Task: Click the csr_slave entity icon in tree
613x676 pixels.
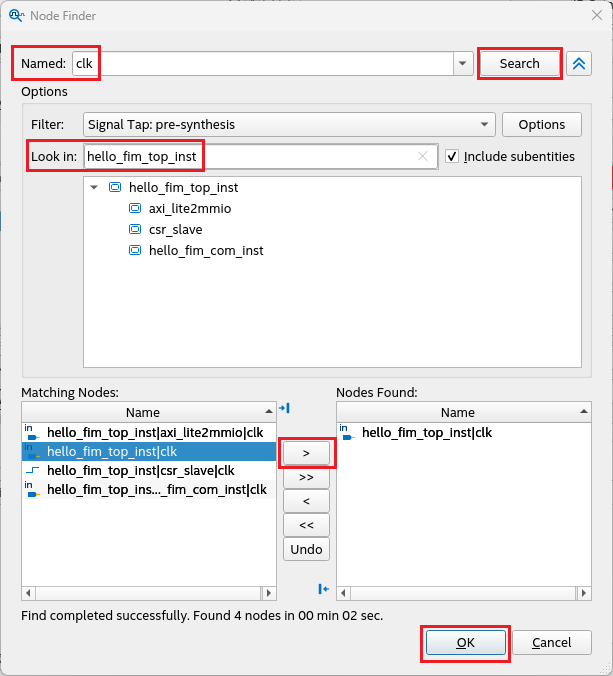Action: (x=135, y=230)
